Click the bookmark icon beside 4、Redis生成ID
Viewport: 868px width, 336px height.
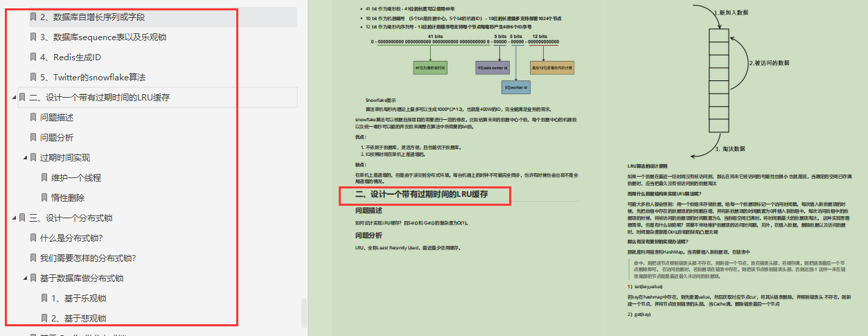33,57
